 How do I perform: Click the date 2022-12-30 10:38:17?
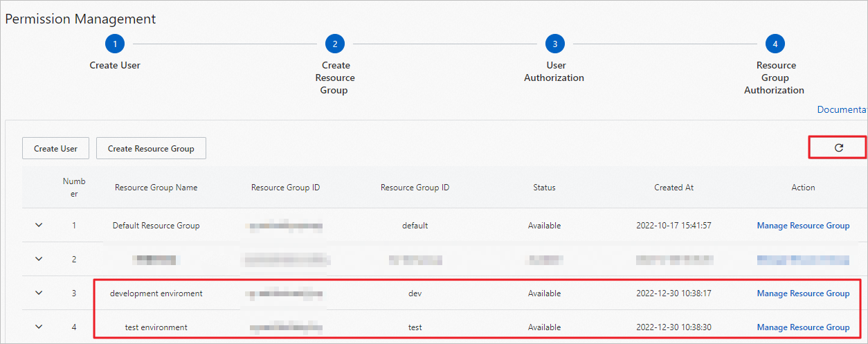673,293
